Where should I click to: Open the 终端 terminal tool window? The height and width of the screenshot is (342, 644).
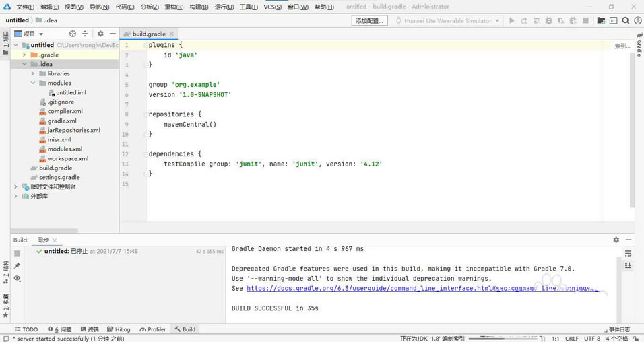click(x=90, y=329)
